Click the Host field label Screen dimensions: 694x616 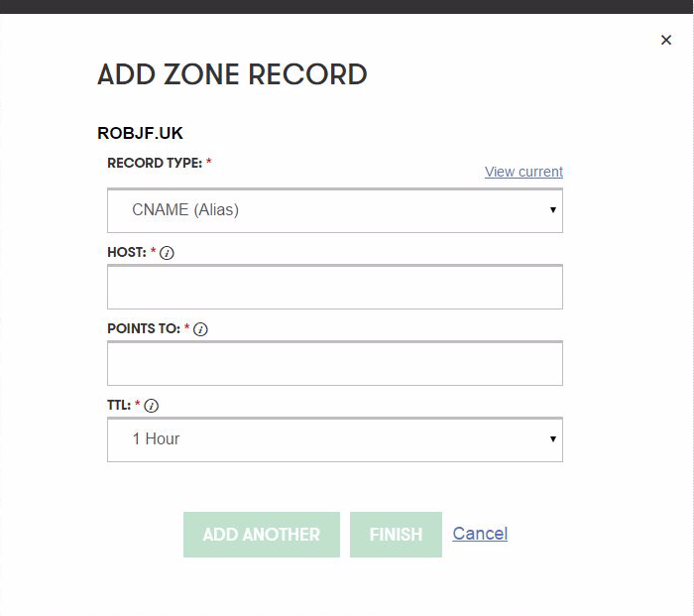(x=127, y=253)
